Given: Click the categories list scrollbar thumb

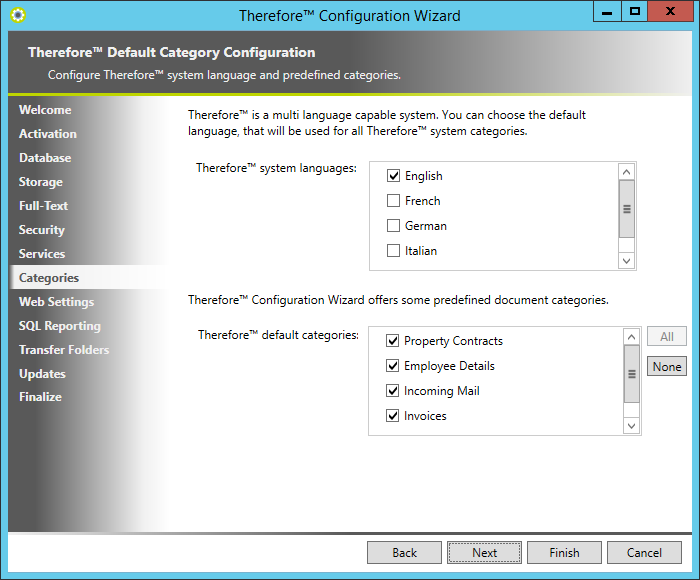Looking at the screenshot, I should point(632,374).
